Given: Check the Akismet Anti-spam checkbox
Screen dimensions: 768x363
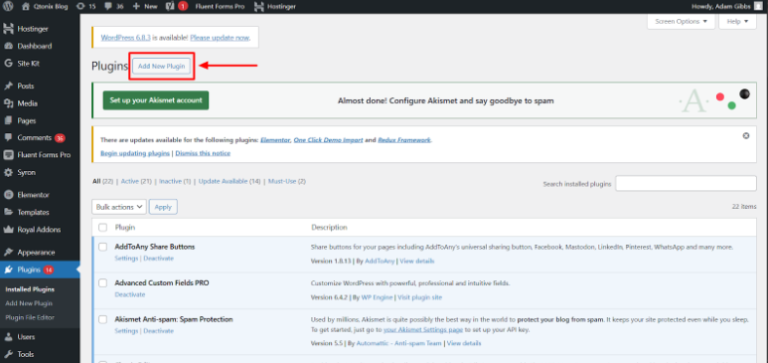Looking at the screenshot, I should tap(102, 319).
